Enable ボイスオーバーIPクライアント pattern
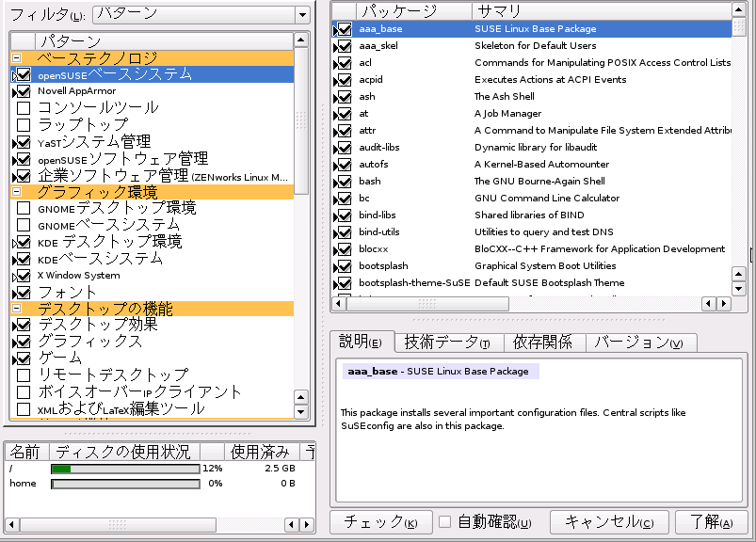 (x=24, y=392)
